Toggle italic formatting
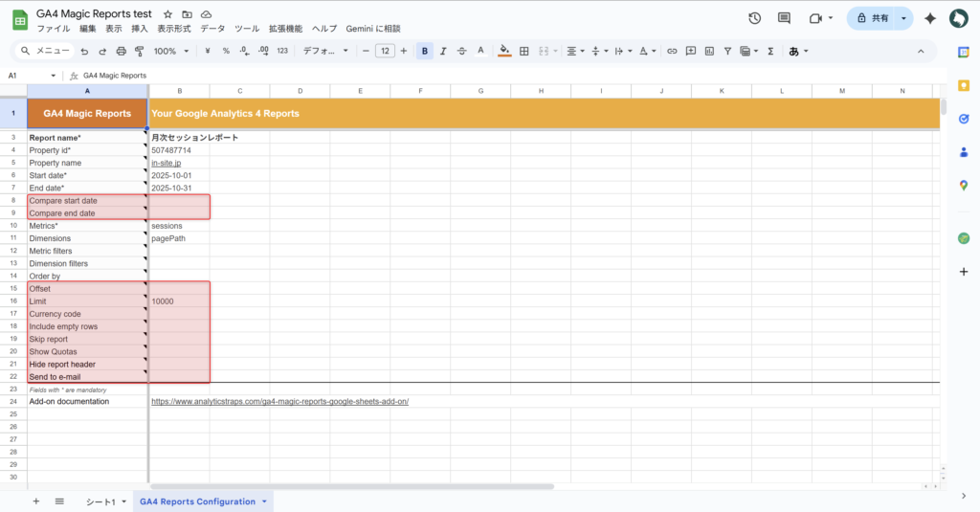Viewport: 980px width, 512px height. (444, 51)
